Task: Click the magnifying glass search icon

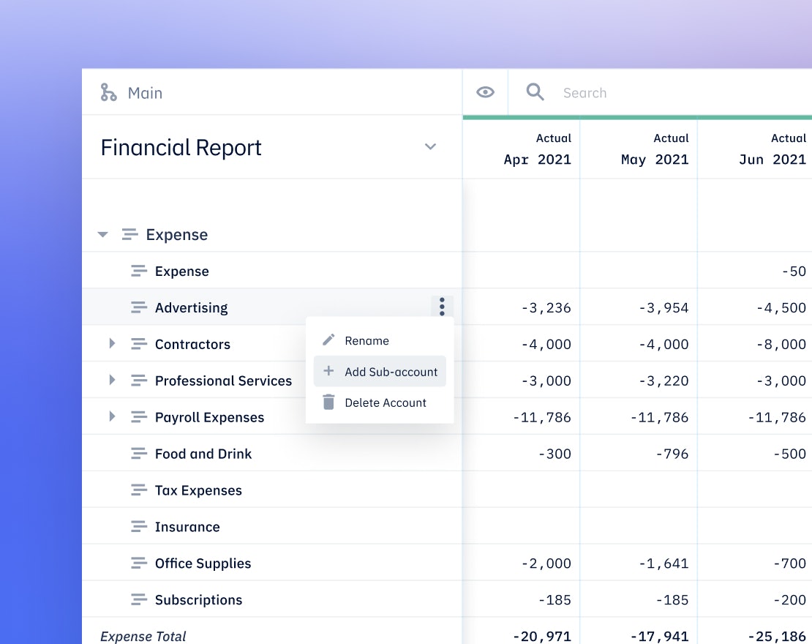Action: (x=535, y=91)
